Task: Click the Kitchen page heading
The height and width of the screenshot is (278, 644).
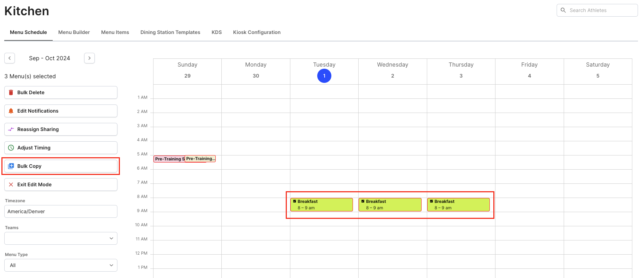Action: pos(27,11)
